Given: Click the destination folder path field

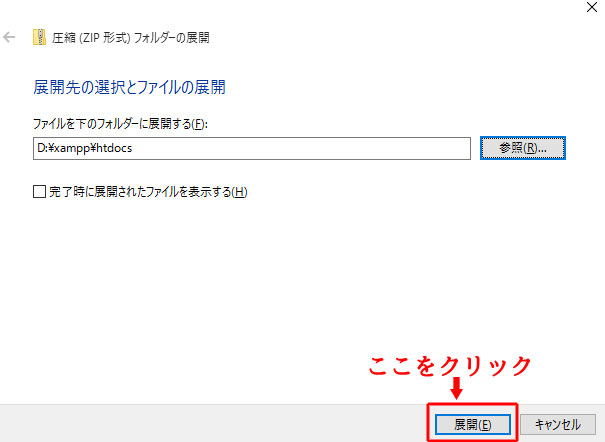Looking at the screenshot, I should tap(252, 148).
